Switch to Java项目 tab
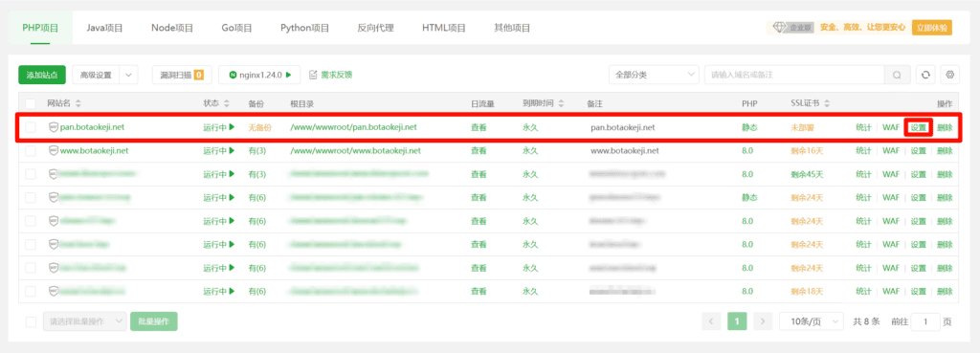The image size is (980, 353). click(x=104, y=28)
